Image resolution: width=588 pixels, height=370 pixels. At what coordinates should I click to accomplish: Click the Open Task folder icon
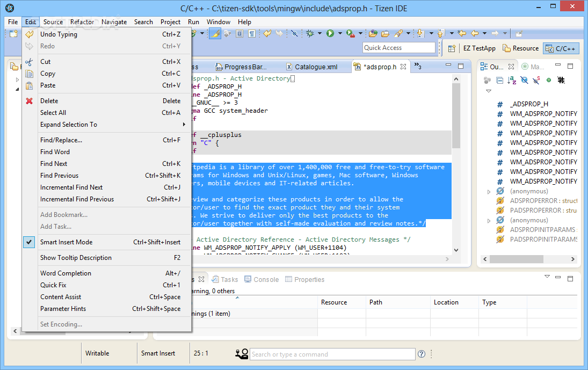(x=385, y=34)
